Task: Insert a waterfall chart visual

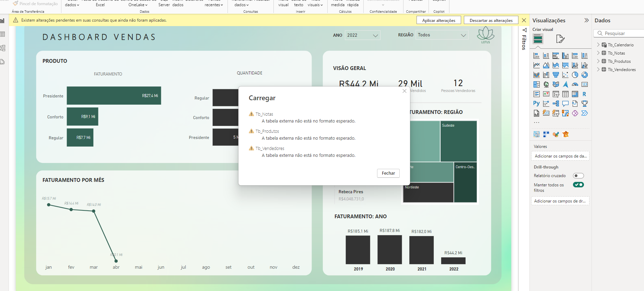Action: click(x=546, y=75)
